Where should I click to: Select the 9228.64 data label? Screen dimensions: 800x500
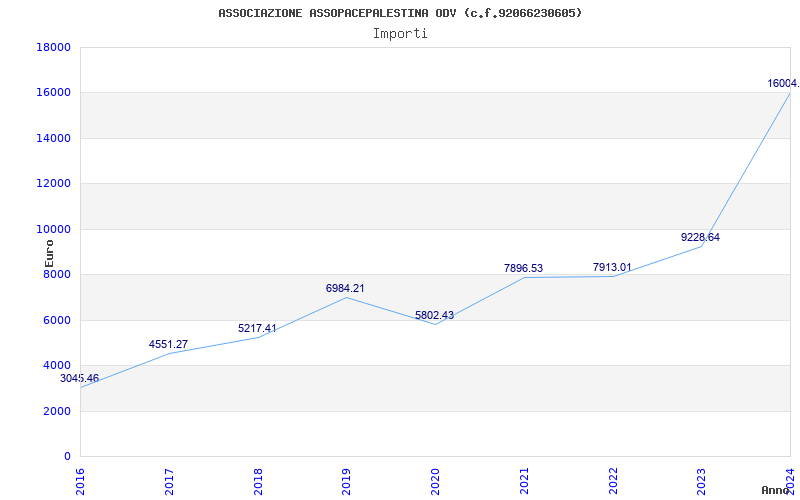pyautogui.click(x=701, y=237)
